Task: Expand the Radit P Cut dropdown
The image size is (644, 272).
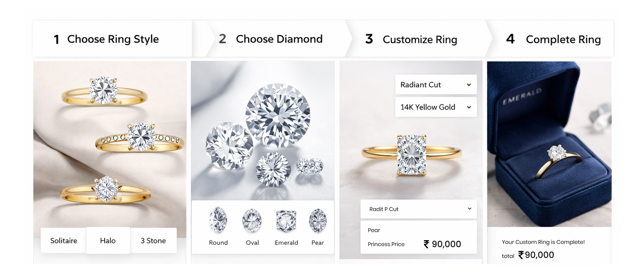Action: click(418, 209)
